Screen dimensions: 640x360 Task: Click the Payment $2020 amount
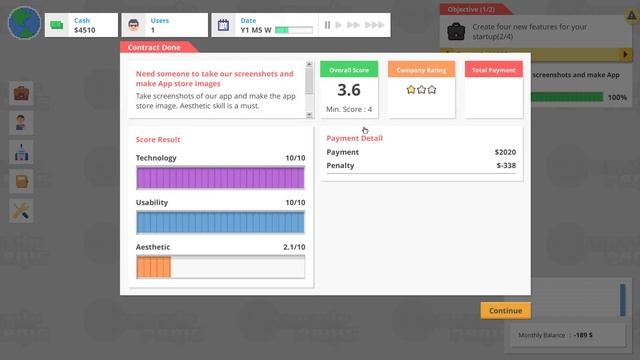[x=505, y=152]
